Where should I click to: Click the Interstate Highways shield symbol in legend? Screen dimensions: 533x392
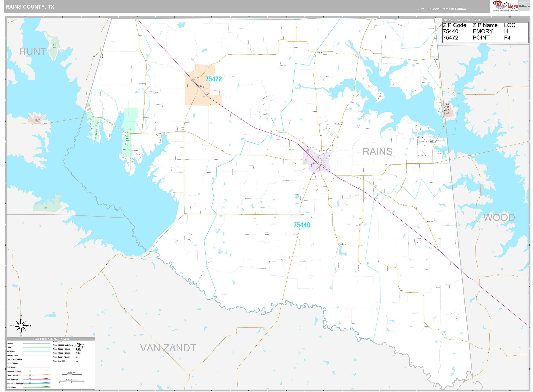point(30,383)
